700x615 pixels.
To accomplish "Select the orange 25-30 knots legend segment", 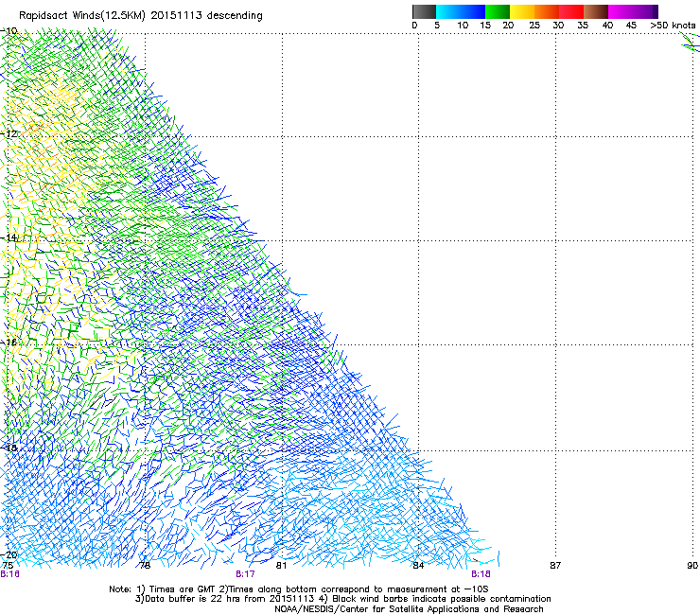I will (x=547, y=11).
